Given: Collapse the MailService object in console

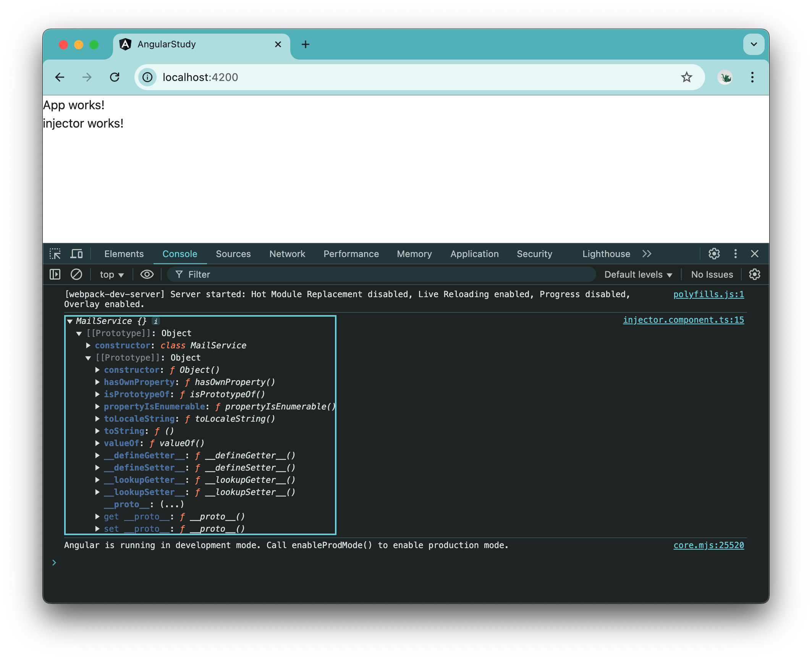Looking at the screenshot, I should 70,321.
